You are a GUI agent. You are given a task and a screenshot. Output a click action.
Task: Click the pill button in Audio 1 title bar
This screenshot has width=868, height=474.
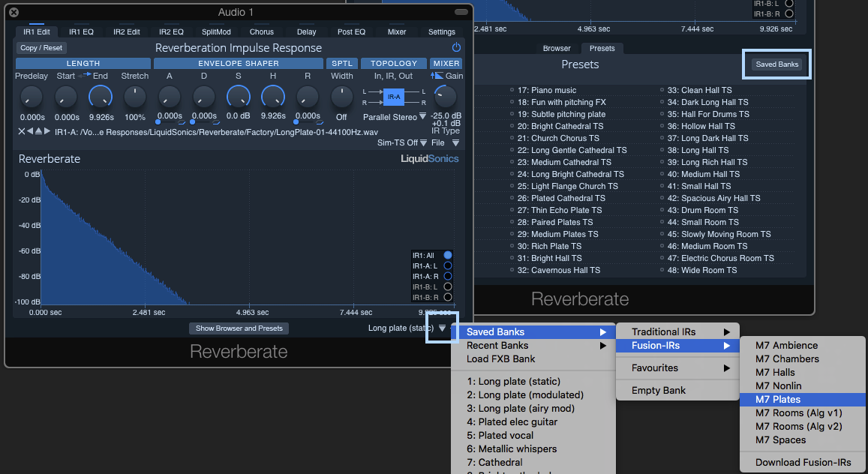click(461, 11)
